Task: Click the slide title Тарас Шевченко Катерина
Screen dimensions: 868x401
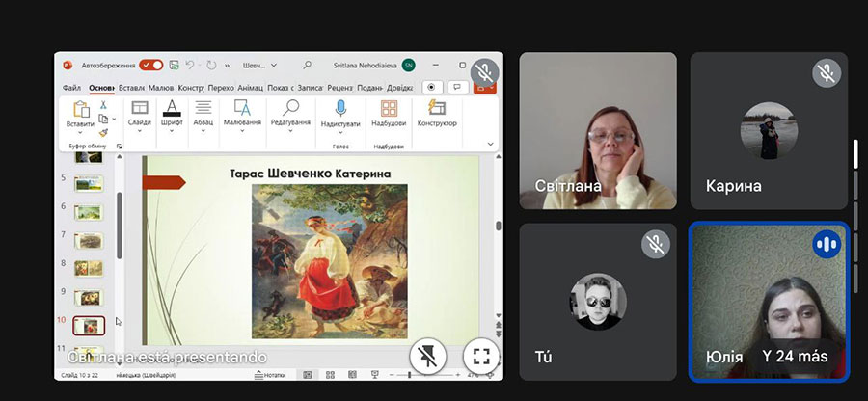Action: tap(310, 174)
